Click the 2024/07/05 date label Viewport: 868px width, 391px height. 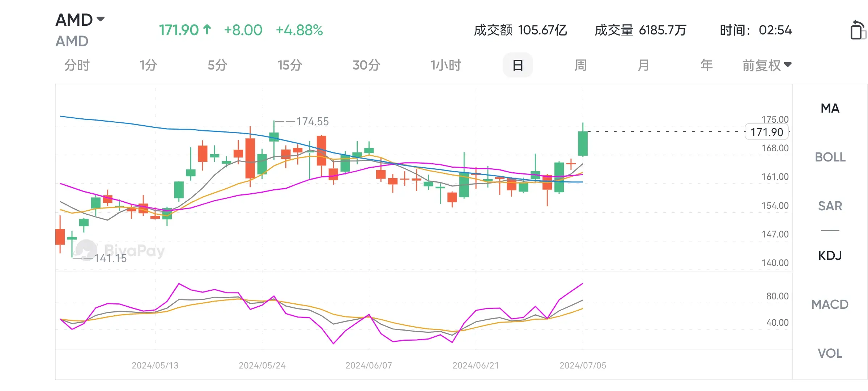pos(583,365)
